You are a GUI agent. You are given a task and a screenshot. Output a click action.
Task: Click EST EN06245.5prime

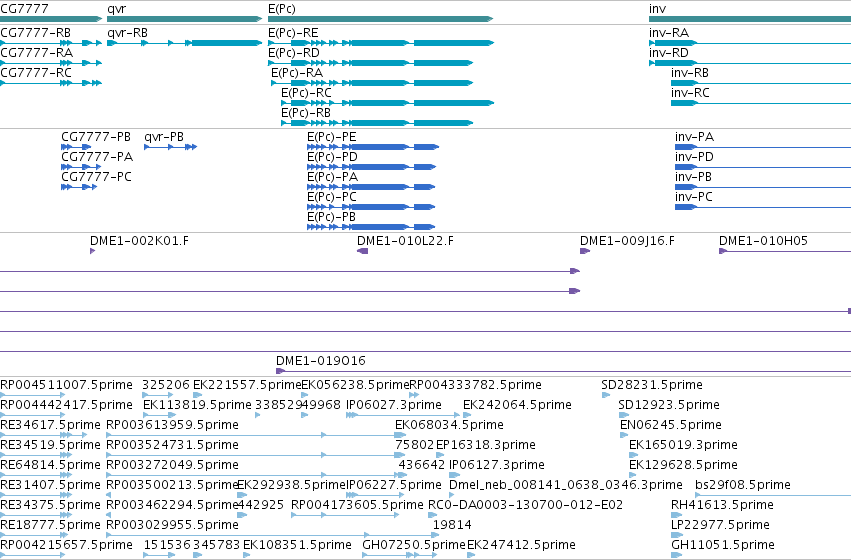pyautogui.click(x=671, y=425)
